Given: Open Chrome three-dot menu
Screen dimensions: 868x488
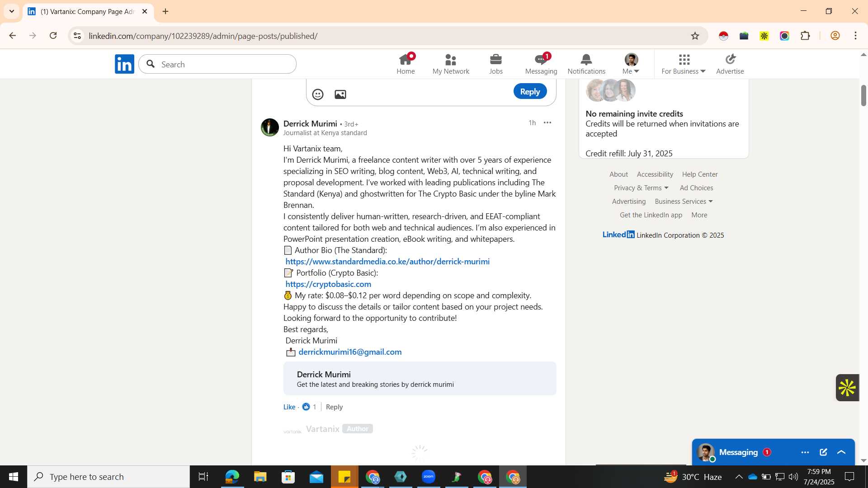Looking at the screenshot, I should [x=855, y=36].
